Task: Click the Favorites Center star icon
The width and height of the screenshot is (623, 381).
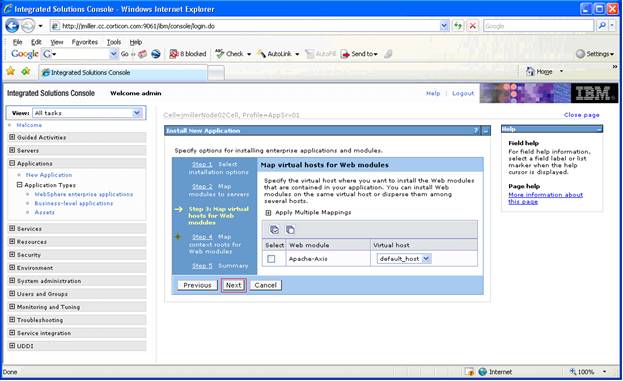Action: coord(11,72)
